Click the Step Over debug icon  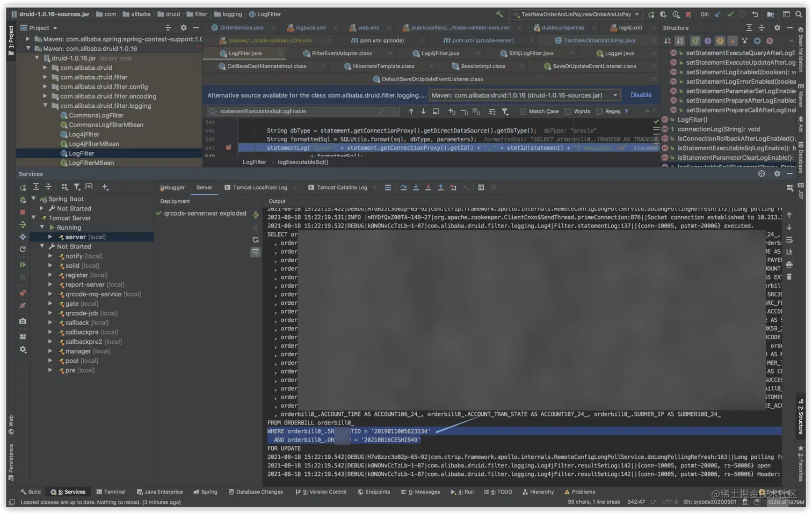coord(403,187)
